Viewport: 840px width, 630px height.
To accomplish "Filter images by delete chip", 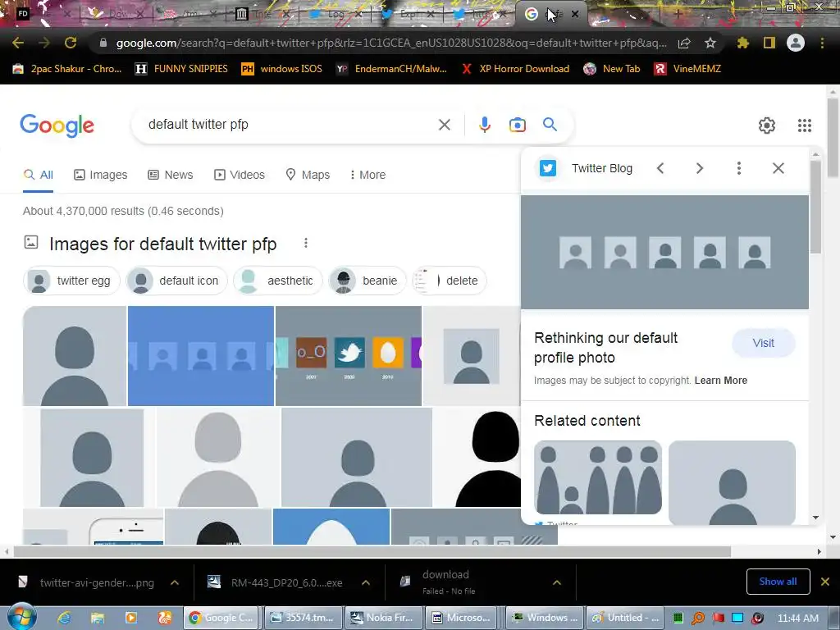I will pyautogui.click(x=449, y=281).
